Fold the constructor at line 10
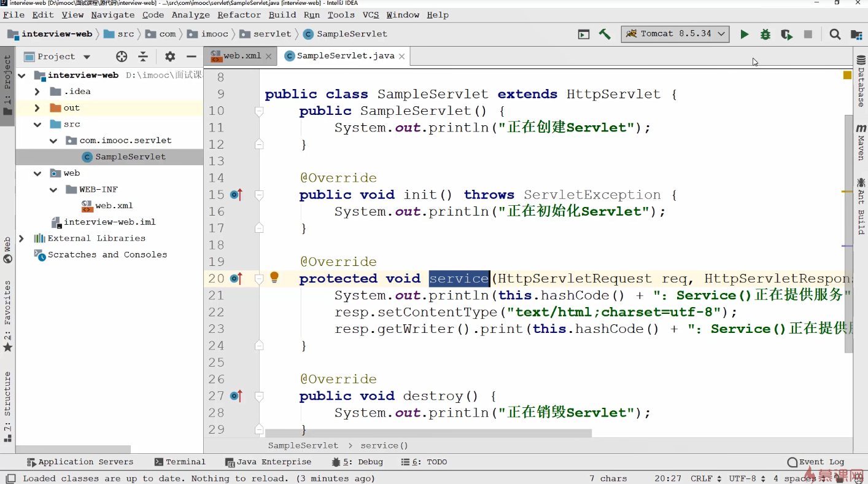Viewport: 868px width, 484px height. tap(259, 111)
